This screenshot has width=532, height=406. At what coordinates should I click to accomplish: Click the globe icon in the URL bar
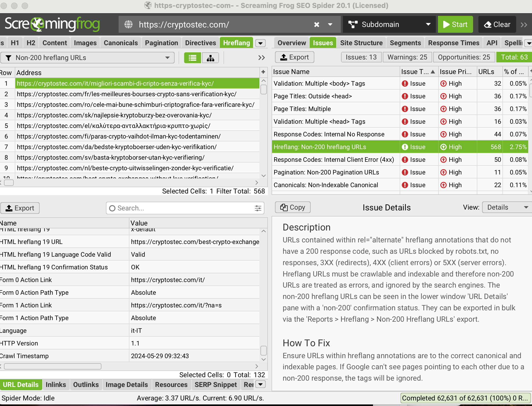pyautogui.click(x=129, y=25)
